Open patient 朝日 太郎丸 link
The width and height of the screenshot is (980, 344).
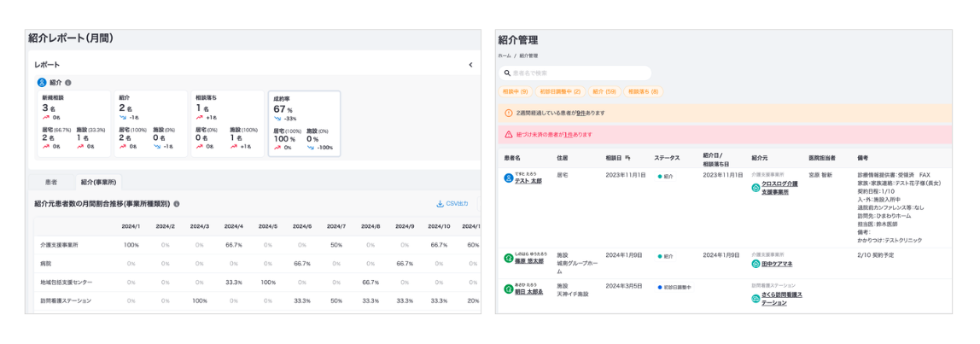tap(528, 291)
